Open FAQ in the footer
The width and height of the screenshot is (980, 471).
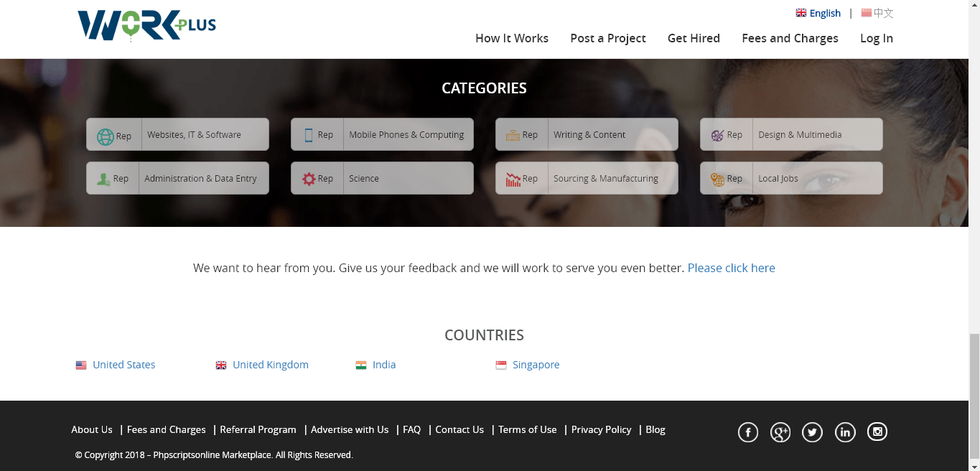[x=411, y=429]
